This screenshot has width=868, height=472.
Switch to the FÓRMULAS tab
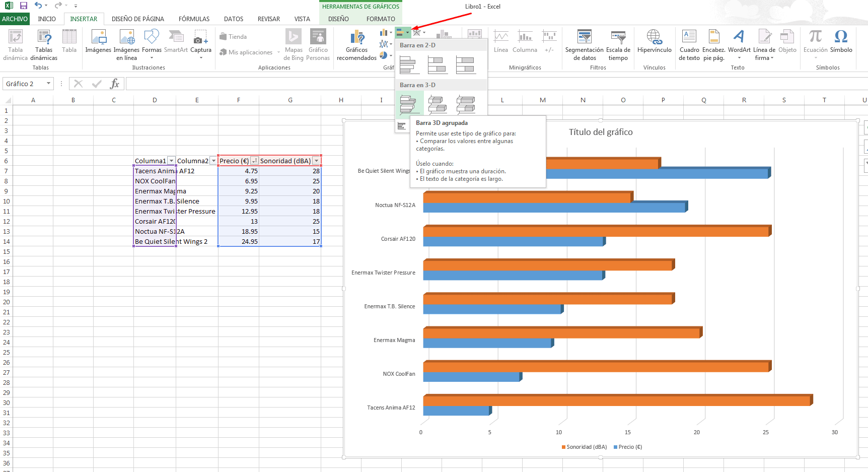[194, 19]
